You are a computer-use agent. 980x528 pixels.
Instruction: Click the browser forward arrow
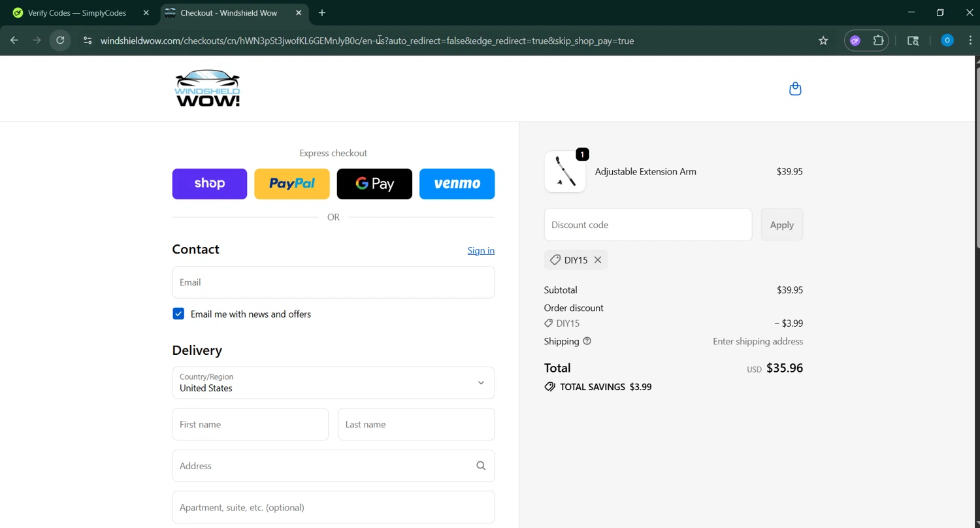(x=37, y=41)
